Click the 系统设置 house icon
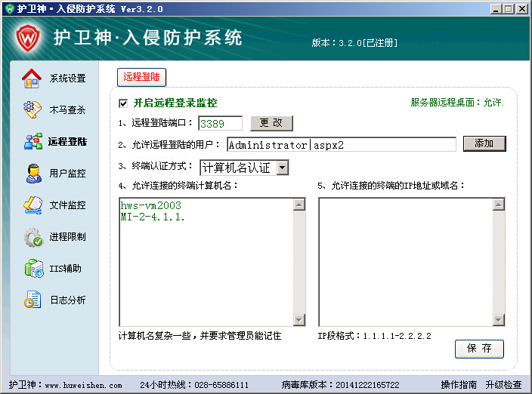Screen dimensions: 532x394 (x=32, y=78)
